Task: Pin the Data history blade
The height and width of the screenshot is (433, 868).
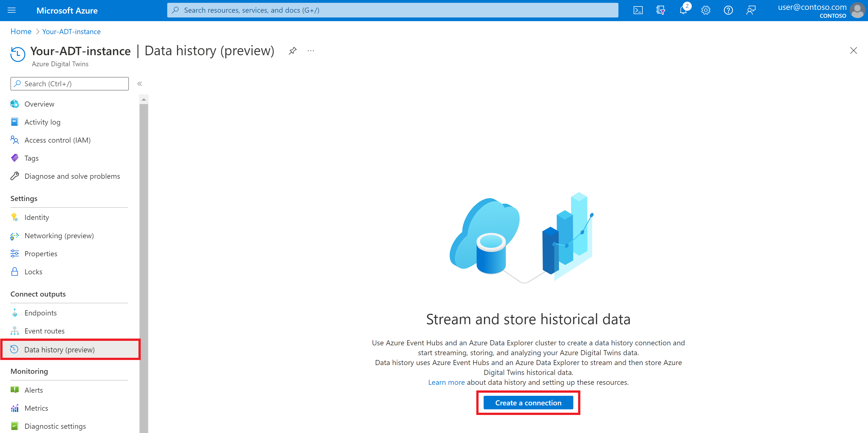Action: point(292,51)
